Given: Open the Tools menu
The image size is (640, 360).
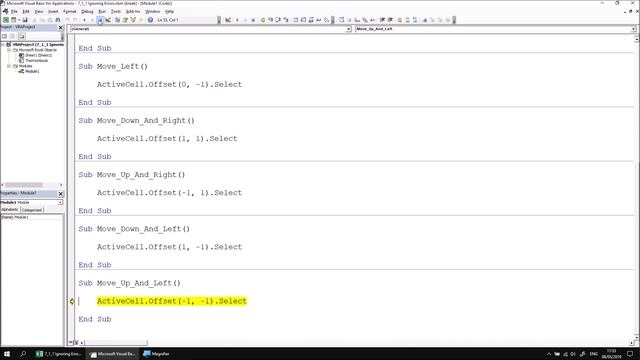Looking at the screenshot, I should click(x=116, y=11).
